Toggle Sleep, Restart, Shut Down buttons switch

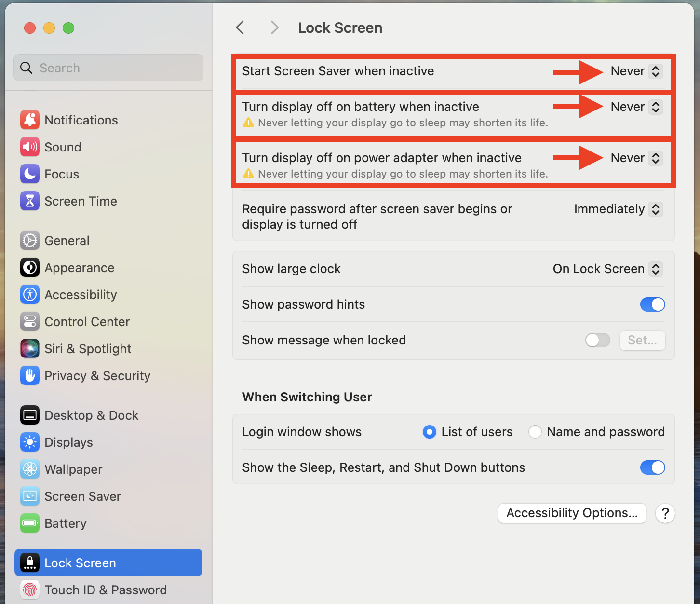652,467
